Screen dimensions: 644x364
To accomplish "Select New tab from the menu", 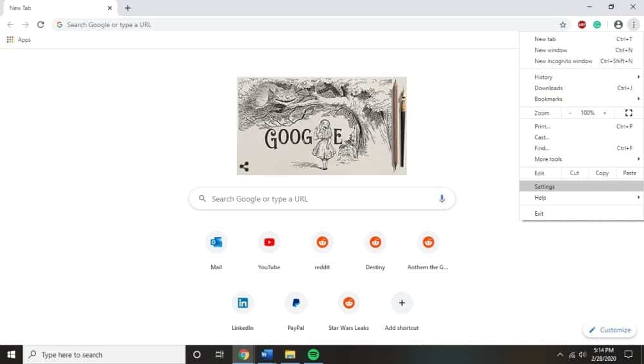I will point(582,39).
